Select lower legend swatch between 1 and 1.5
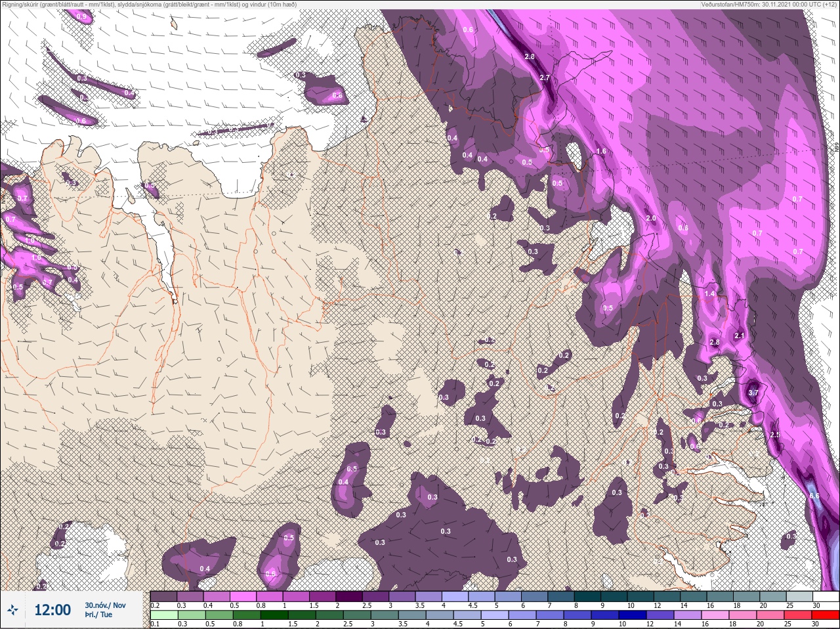 click(273, 615)
